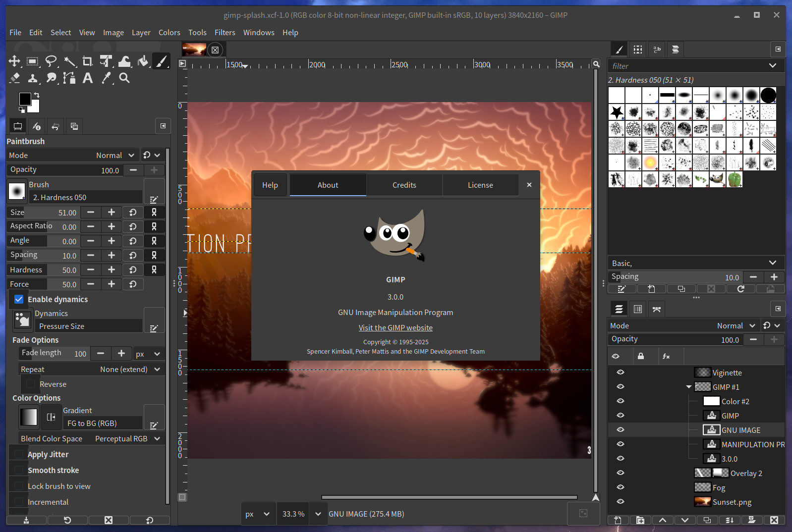Select the Color Picker tool

pyautogui.click(x=106, y=78)
